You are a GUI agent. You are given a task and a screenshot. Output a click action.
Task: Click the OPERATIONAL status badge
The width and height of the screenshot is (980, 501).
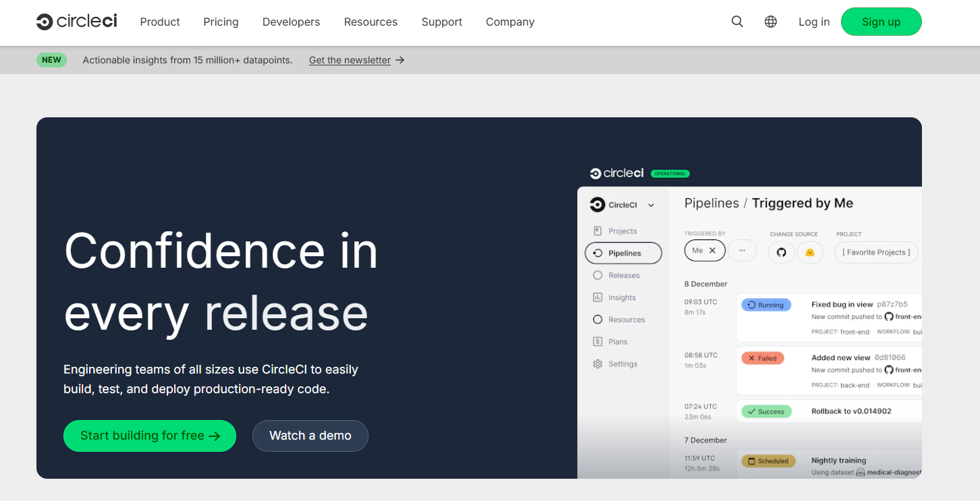tap(670, 173)
